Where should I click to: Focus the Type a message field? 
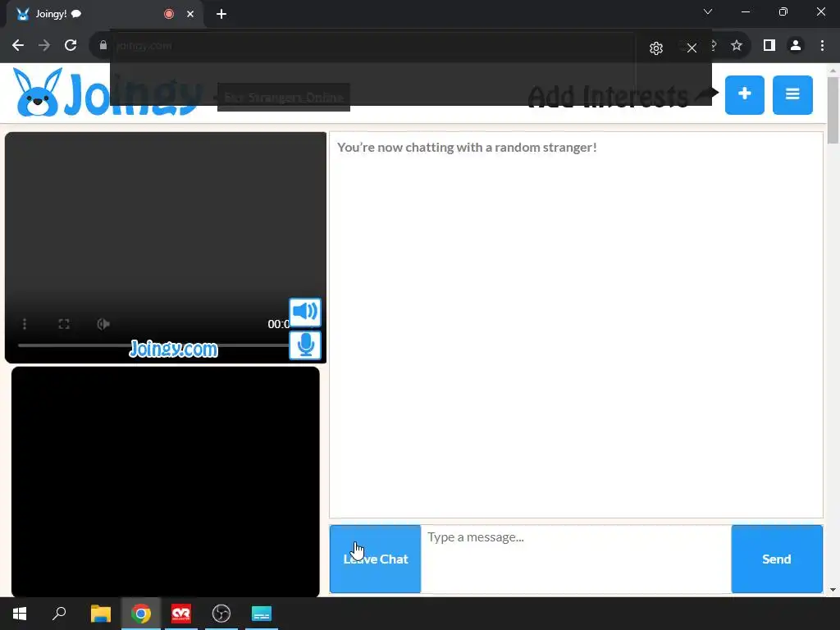point(576,559)
